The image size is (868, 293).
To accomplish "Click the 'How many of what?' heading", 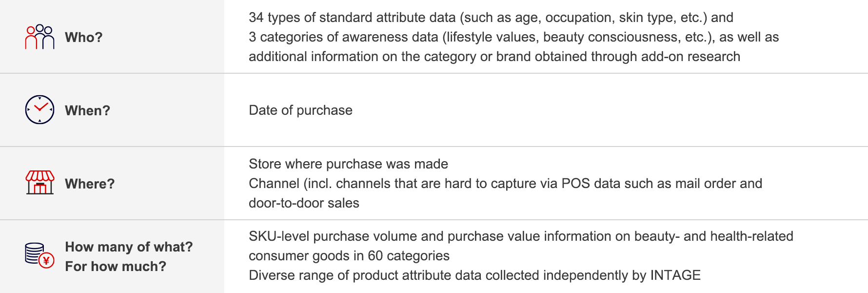I will [129, 247].
